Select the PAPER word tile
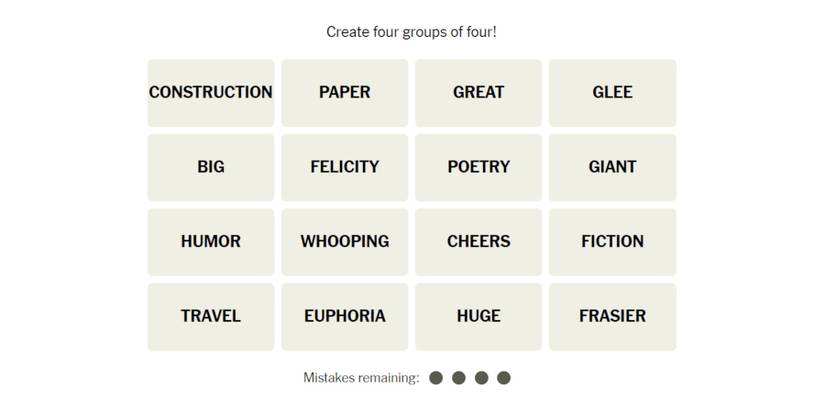Viewport: 825px width, 413px height. click(x=345, y=92)
